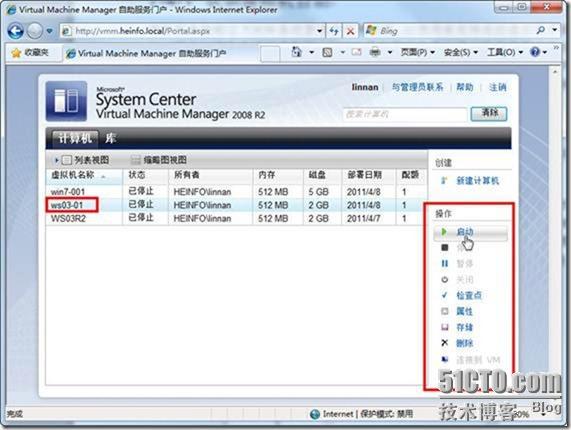This screenshot has width=571, height=430.
Task: Open the 工具(O) menu
Action: tap(505, 53)
